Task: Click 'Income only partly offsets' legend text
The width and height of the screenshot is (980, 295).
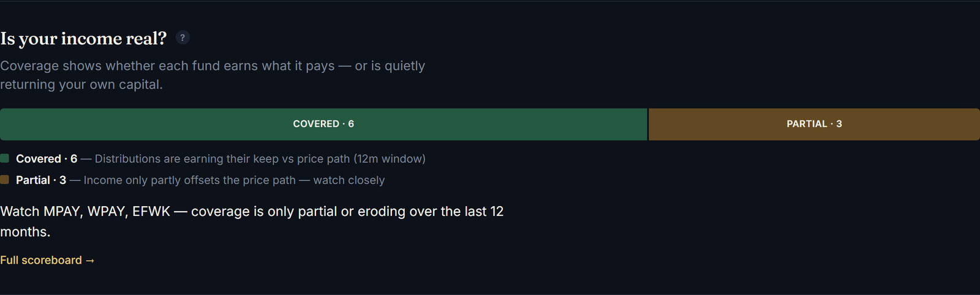Action: tap(157, 180)
